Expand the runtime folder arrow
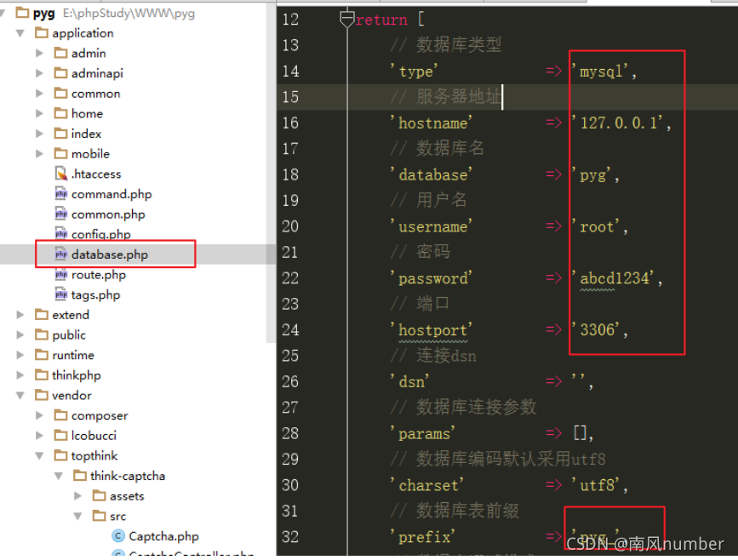 click(20, 355)
